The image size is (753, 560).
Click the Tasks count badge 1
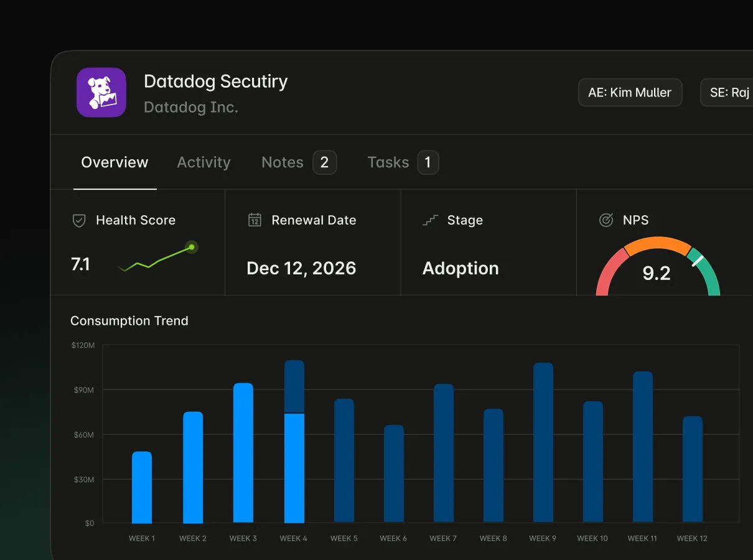click(428, 162)
